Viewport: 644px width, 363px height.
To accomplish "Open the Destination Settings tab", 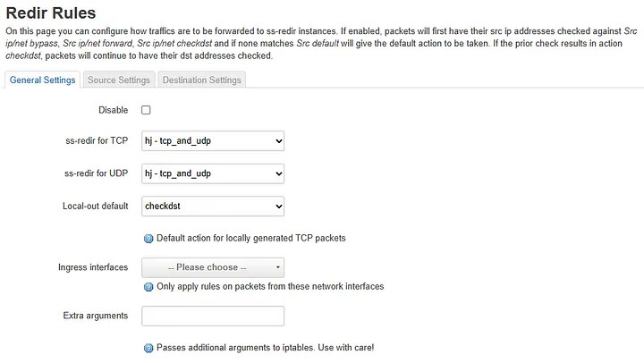I will pos(201,80).
